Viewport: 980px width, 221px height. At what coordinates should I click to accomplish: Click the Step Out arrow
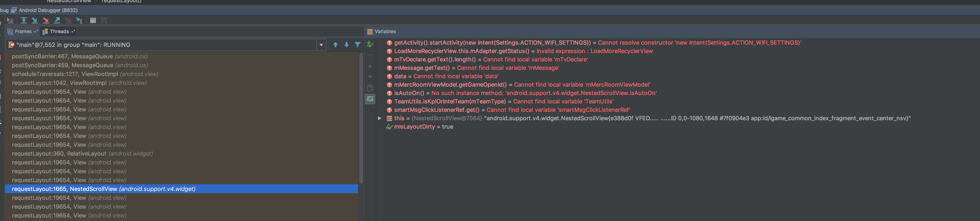click(57, 20)
